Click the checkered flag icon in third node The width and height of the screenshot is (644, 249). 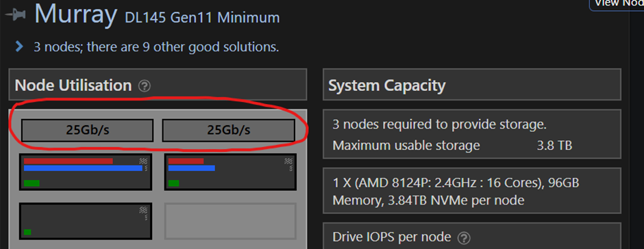[144, 210]
